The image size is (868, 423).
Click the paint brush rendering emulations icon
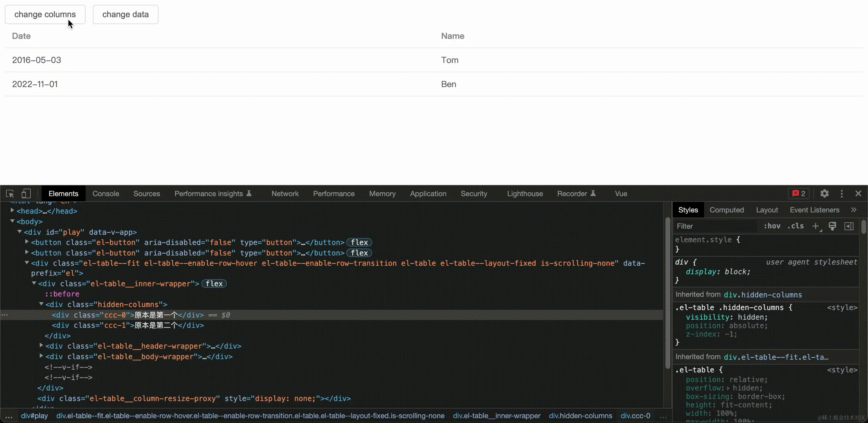click(x=832, y=226)
